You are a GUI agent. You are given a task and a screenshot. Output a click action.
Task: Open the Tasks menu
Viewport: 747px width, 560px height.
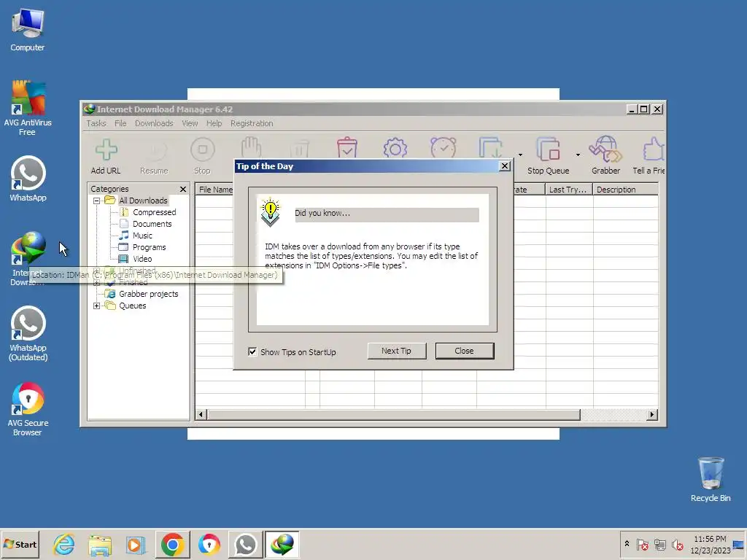[96, 123]
